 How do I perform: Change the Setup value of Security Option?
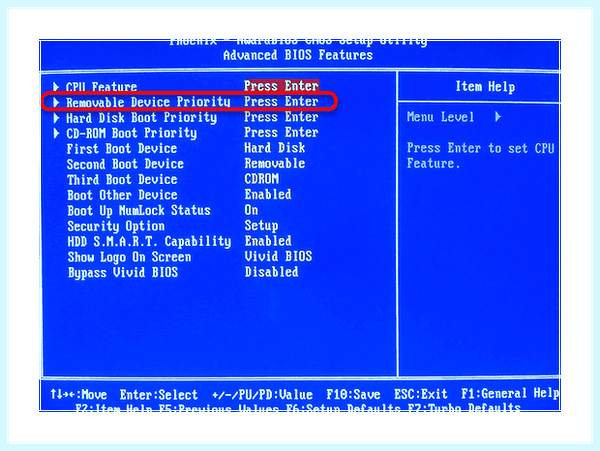pos(261,226)
